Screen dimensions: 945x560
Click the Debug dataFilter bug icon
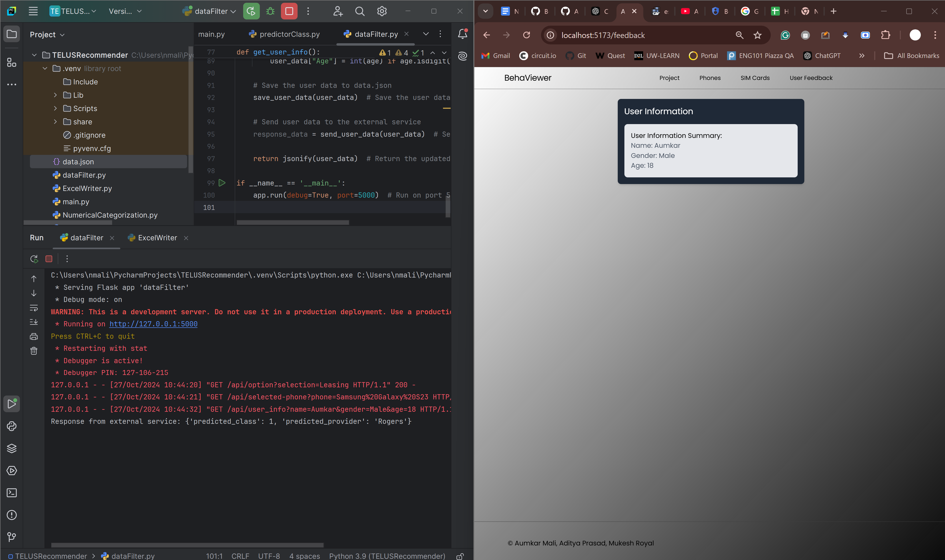[x=270, y=11]
